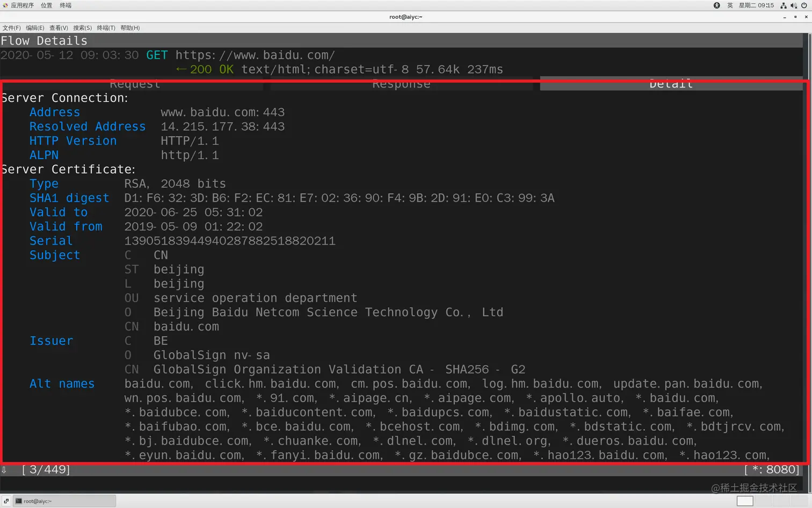Screen dimensions: 812x508
Task: Click the date 2019-05-09 01:22:02
Action: 193,227
